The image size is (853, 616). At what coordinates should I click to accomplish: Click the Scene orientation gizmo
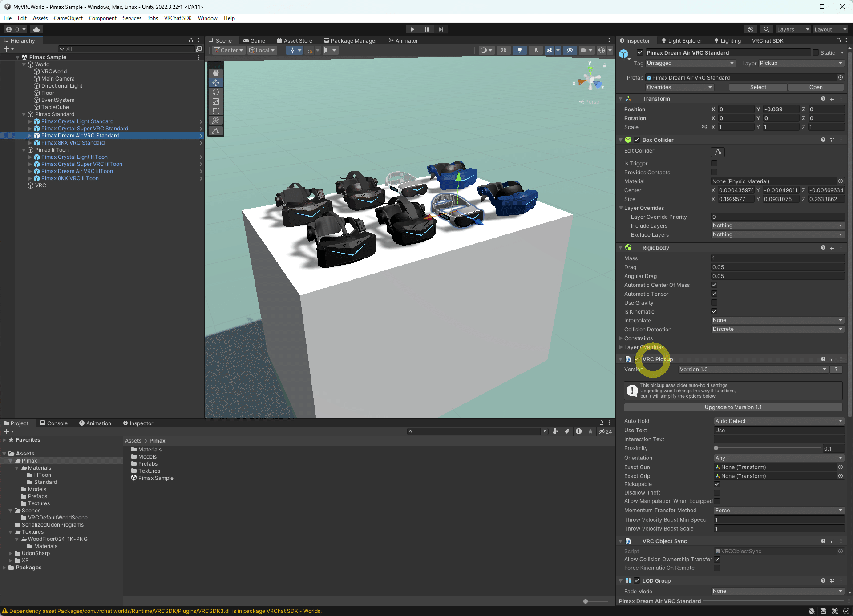(x=590, y=80)
